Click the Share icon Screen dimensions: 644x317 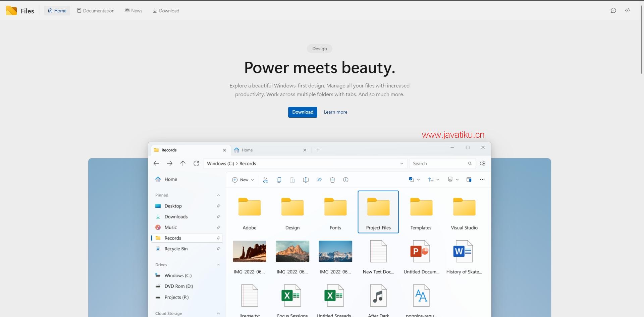pyautogui.click(x=319, y=180)
